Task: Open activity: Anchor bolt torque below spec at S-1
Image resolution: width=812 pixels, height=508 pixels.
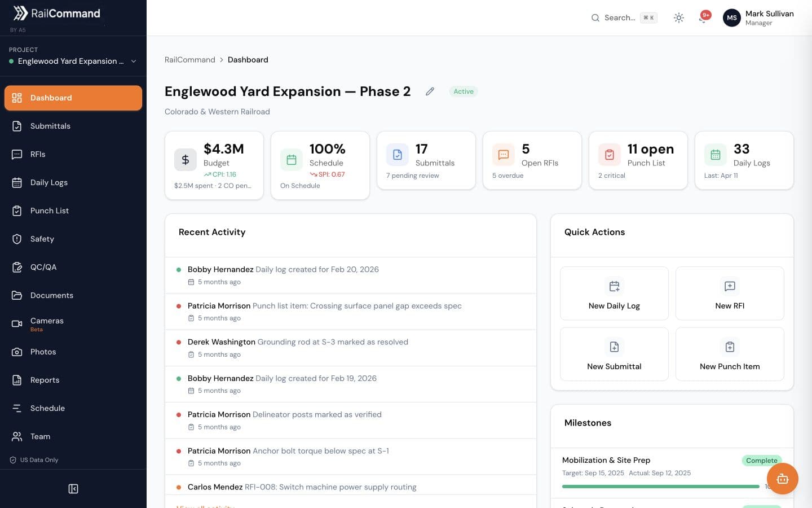Action: pyautogui.click(x=351, y=457)
